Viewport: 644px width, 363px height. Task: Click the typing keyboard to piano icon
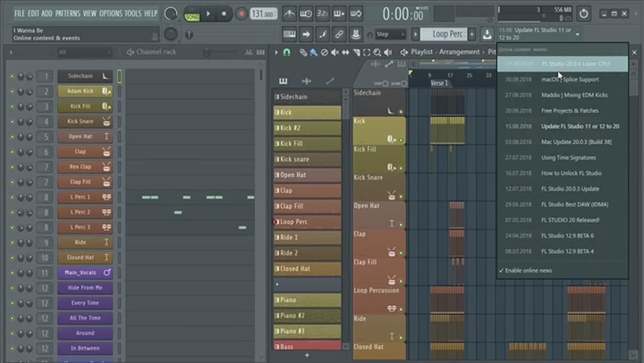pos(289,34)
